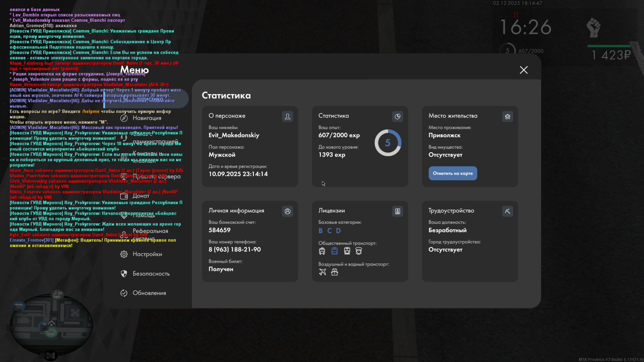Image resolution: width=644 pixels, height=362 pixels.
Task: Open the Настройки menu section
Action: (x=147, y=254)
